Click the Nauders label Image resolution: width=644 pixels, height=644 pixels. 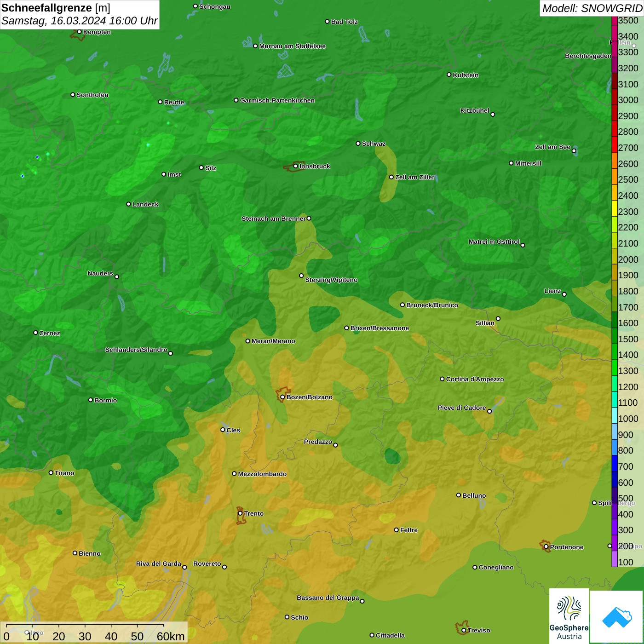tap(100, 273)
